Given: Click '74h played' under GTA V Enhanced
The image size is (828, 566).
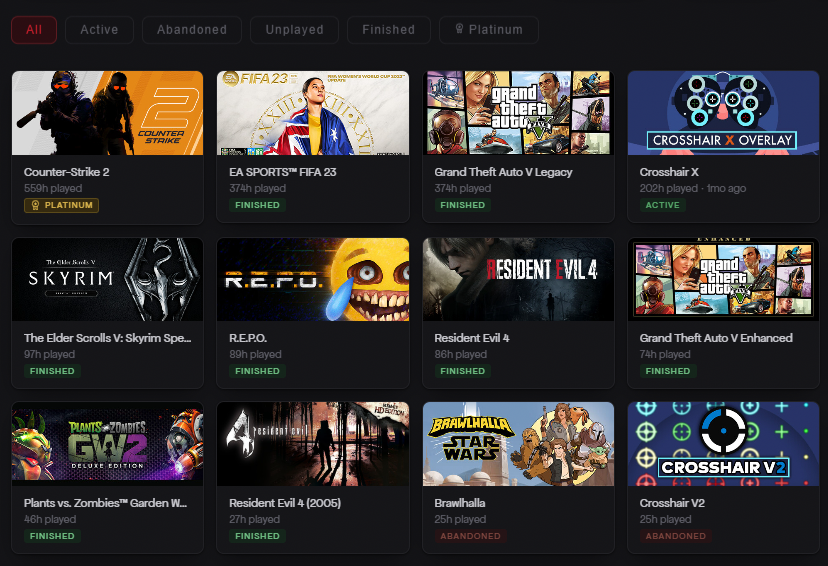Looking at the screenshot, I should tap(665, 354).
